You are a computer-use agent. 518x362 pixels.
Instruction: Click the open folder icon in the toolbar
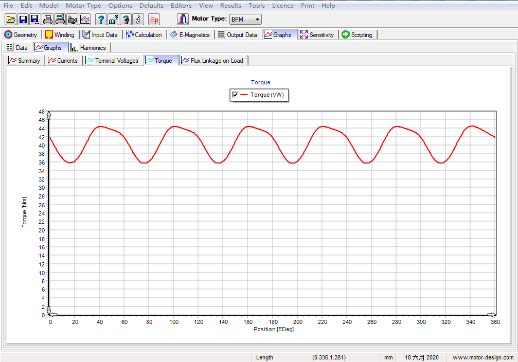(x=10, y=19)
